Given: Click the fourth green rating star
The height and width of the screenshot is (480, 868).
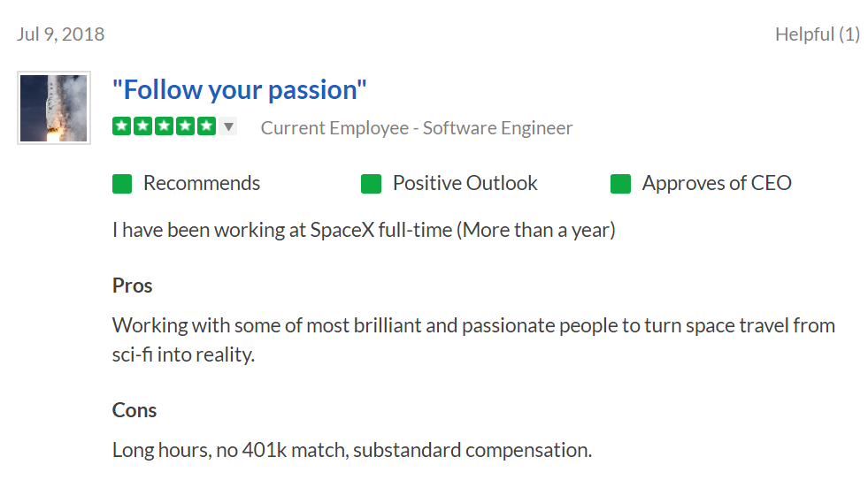Looking at the screenshot, I should click(x=186, y=126).
